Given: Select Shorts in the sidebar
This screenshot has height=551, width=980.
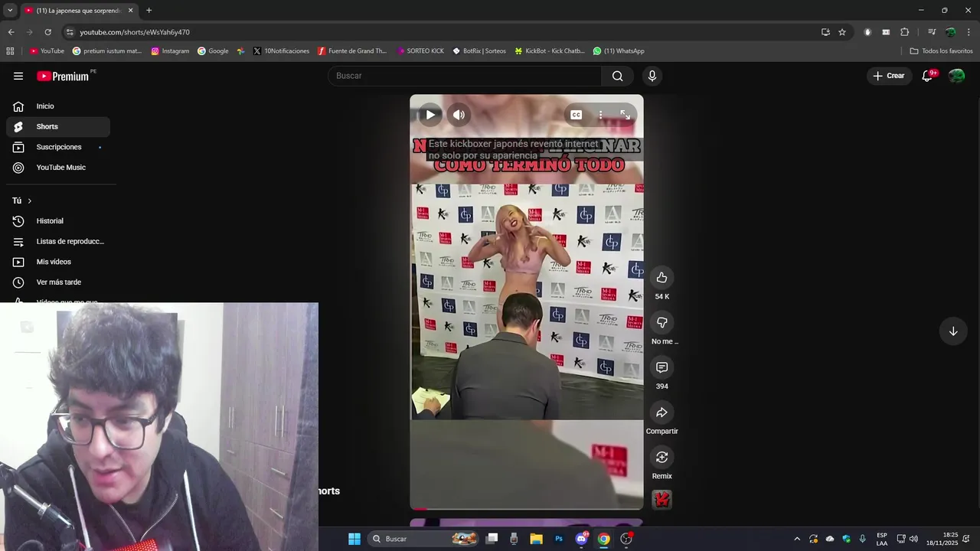Looking at the screenshot, I should (x=58, y=126).
